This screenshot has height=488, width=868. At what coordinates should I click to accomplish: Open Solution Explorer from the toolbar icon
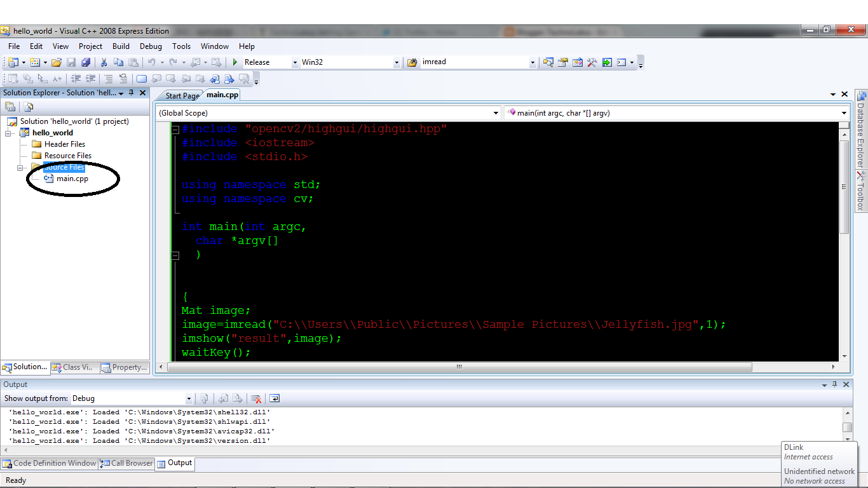pos(548,62)
